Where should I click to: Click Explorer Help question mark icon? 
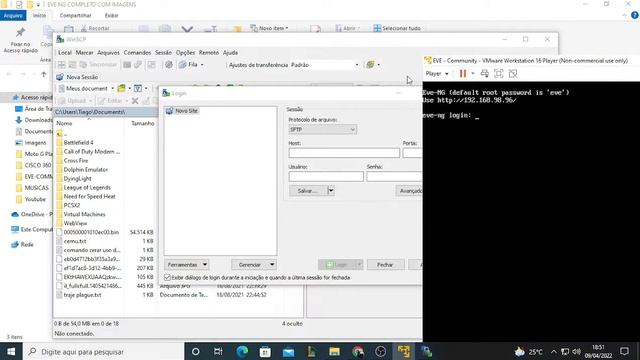[x=635, y=15]
